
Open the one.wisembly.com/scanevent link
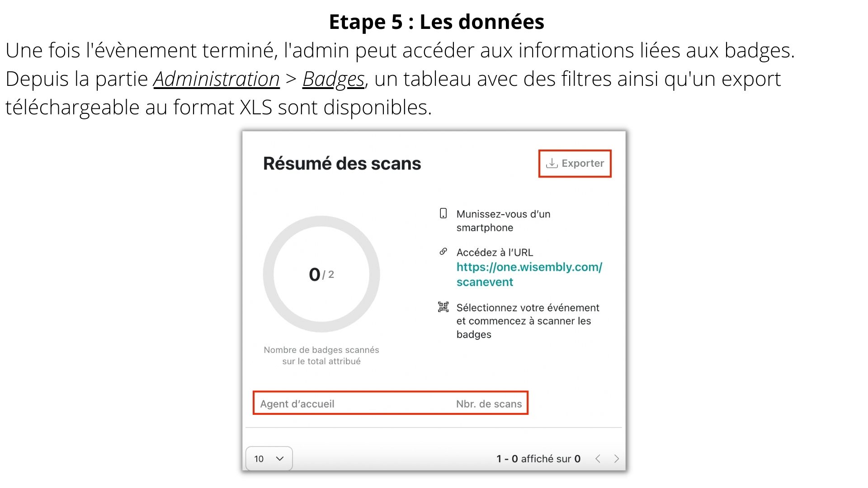(x=529, y=274)
